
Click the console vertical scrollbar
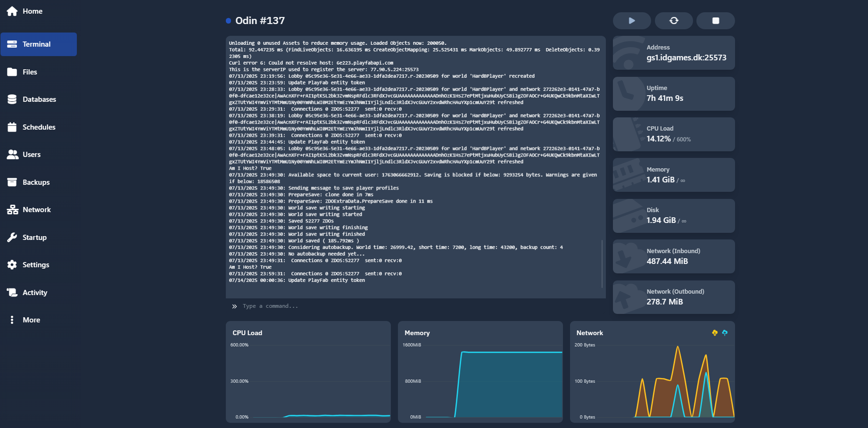[x=602, y=264]
